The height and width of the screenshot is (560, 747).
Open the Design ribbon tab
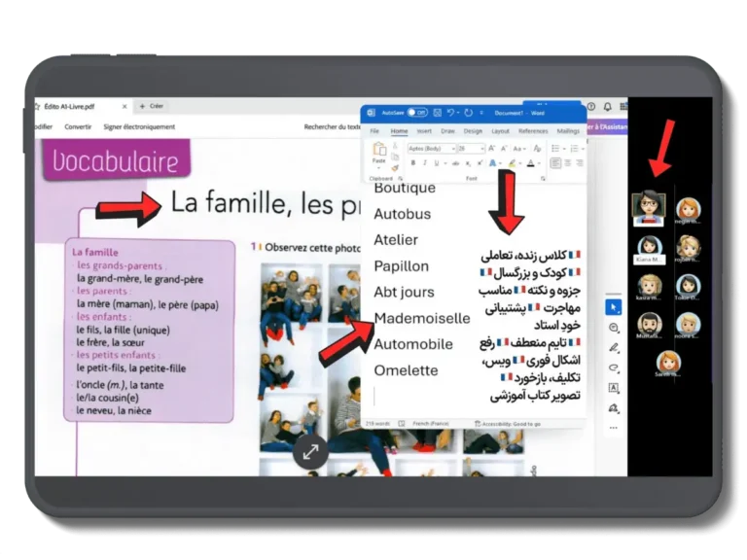[473, 131]
